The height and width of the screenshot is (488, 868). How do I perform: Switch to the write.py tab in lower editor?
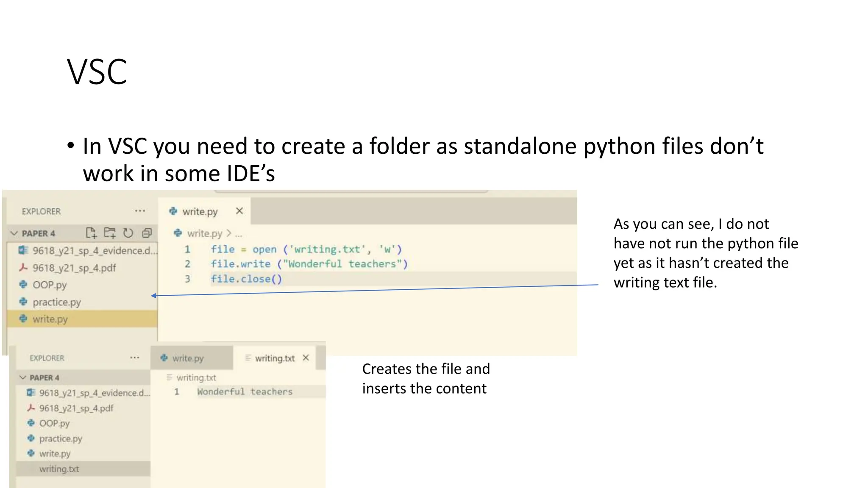coord(188,358)
